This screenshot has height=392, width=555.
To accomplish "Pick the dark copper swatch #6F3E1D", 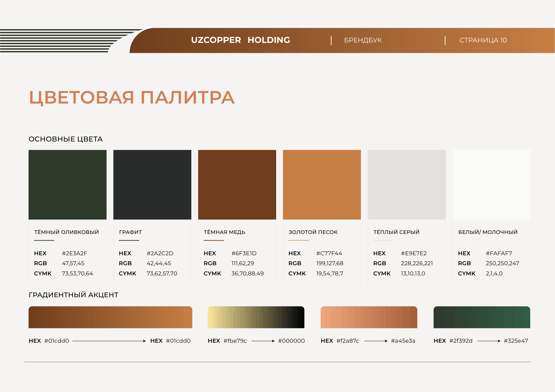I will click(237, 185).
